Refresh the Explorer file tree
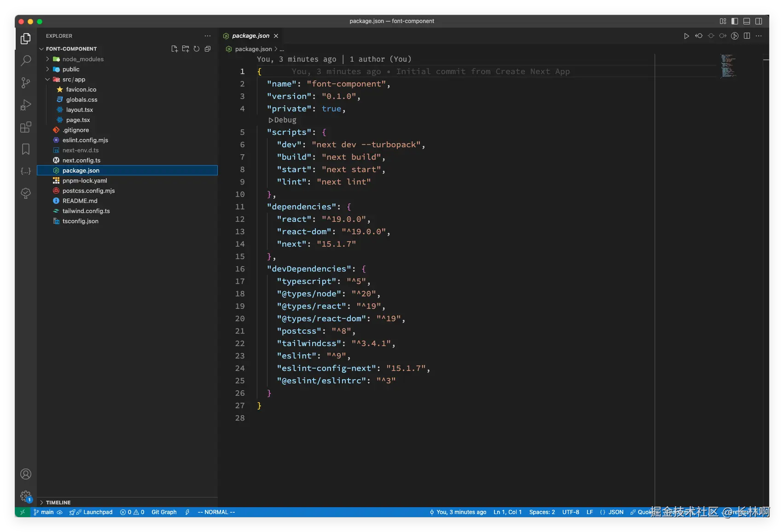784x532 pixels. [197, 49]
